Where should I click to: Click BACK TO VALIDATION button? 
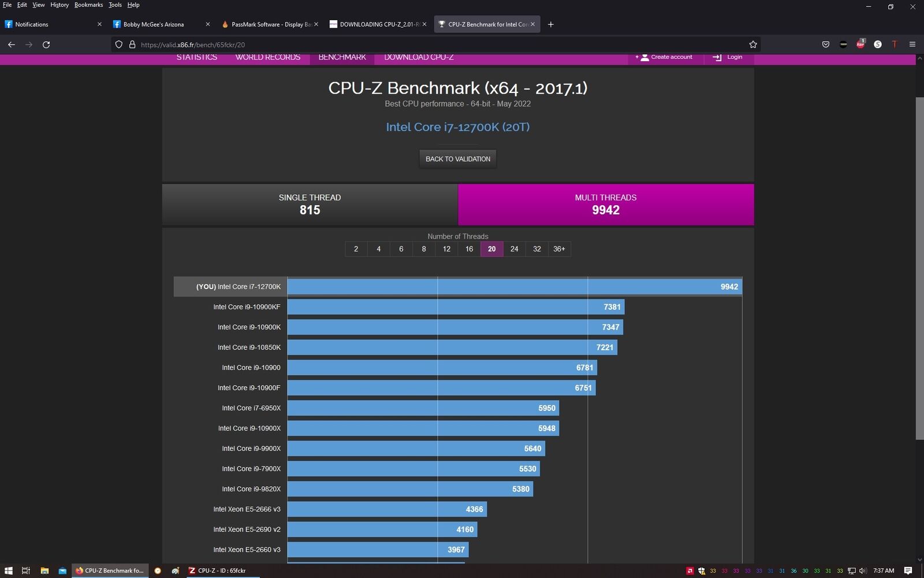coord(458,159)
